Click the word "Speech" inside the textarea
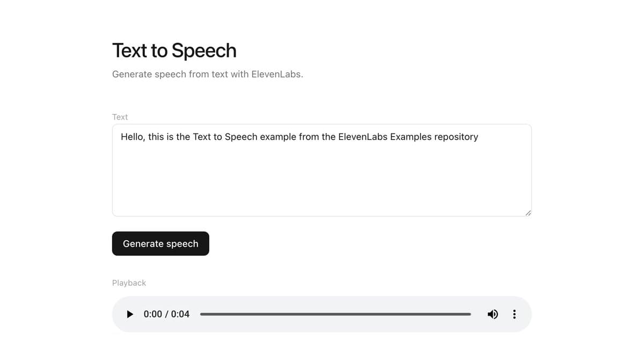The height and width of the screenshot is (362, 644). click(x=241, y=137)
